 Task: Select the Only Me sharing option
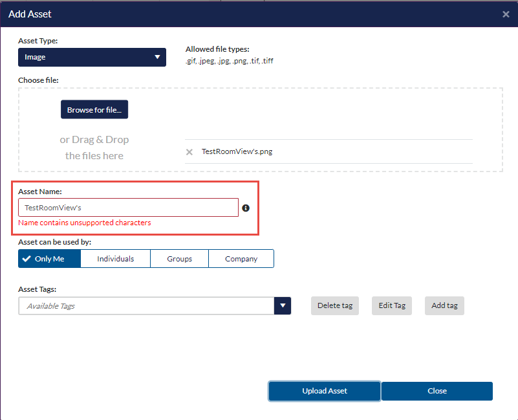pos(50,259)
